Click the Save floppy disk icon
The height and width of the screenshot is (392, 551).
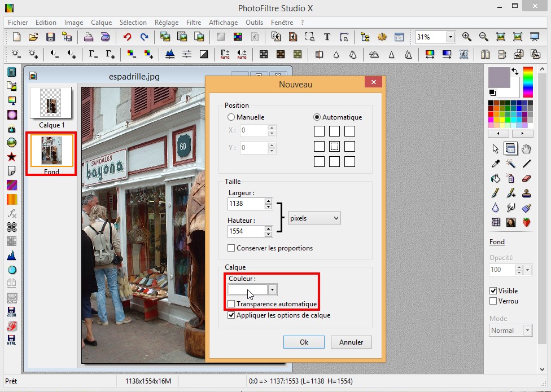point(50,37)
